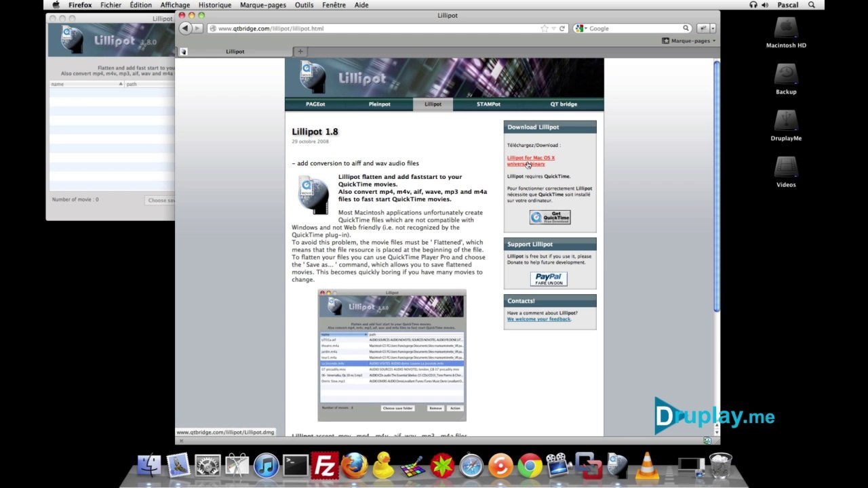Go back with Firefox back arrow
868x488 pixels.
(185, 28)
